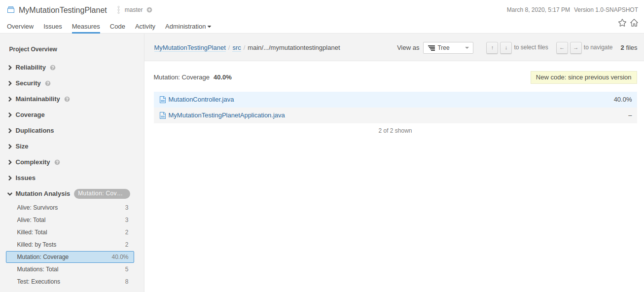The height and width of the screenshot is (292, 644).
Task: Open help tooltip icon next to Security
Action: (x=48, y=83)
